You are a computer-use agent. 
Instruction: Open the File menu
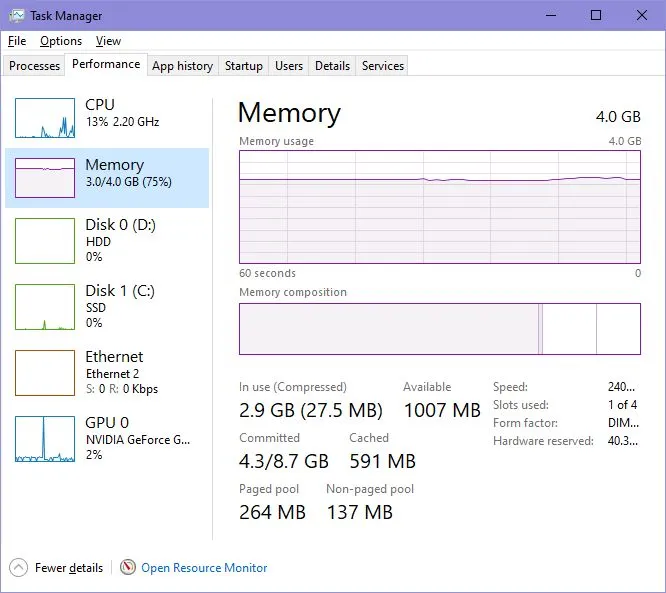point(17,41)
